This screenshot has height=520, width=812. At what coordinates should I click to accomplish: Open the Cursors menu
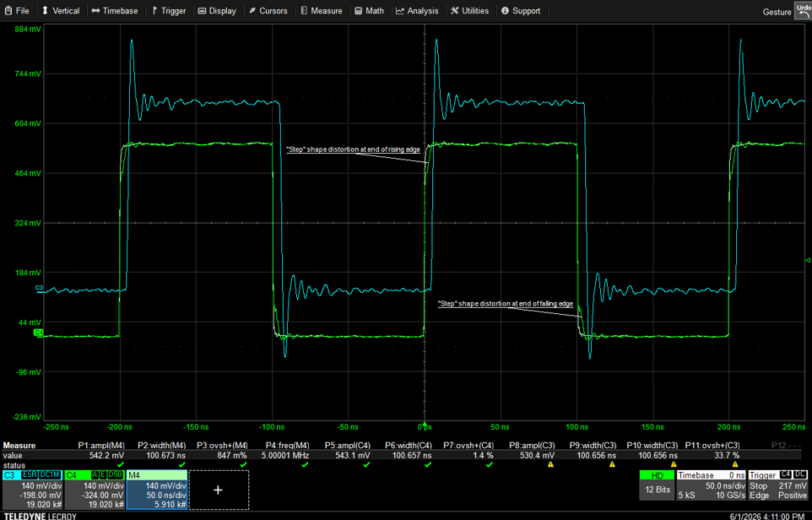tap(268, 10)
